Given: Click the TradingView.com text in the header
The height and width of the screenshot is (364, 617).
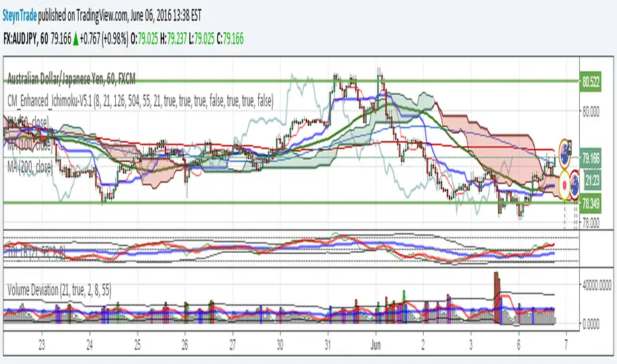Looking at the screenshot, I should tap(101, 15).
